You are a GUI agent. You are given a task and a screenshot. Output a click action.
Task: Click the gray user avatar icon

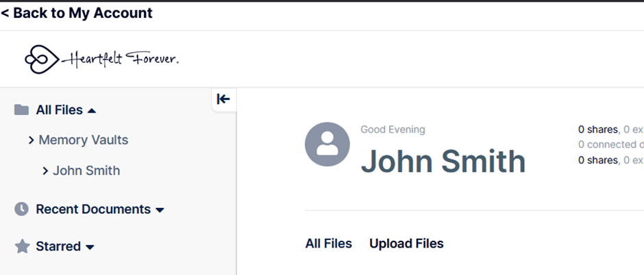tap(327, 144)
